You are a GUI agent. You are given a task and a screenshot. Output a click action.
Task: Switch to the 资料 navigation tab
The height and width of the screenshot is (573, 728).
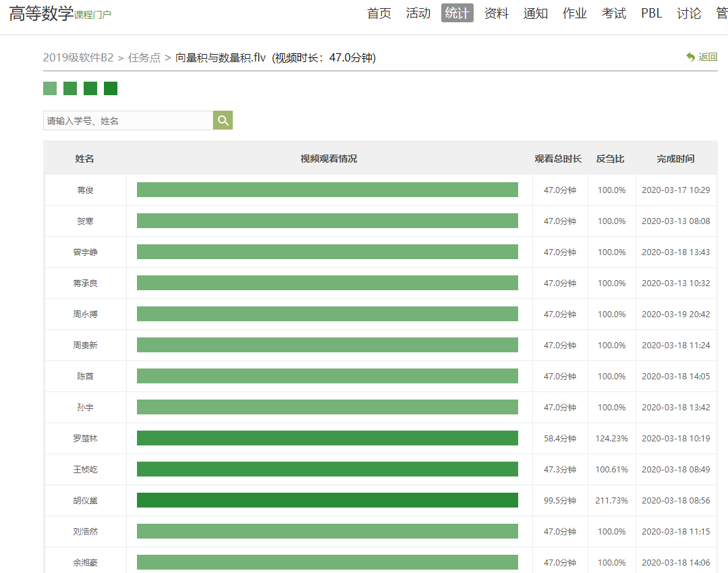497,13
